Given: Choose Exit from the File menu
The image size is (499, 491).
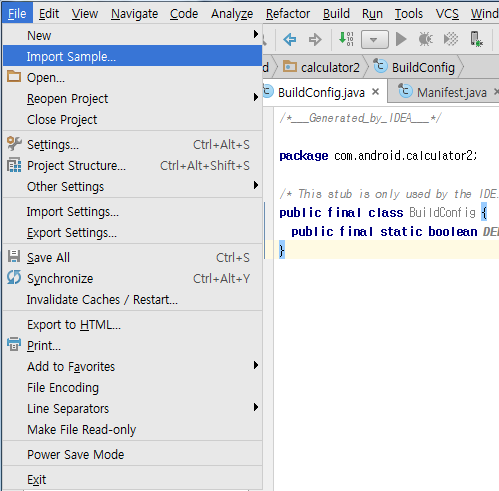Looking at the screenshot, I should click(133, 480).
